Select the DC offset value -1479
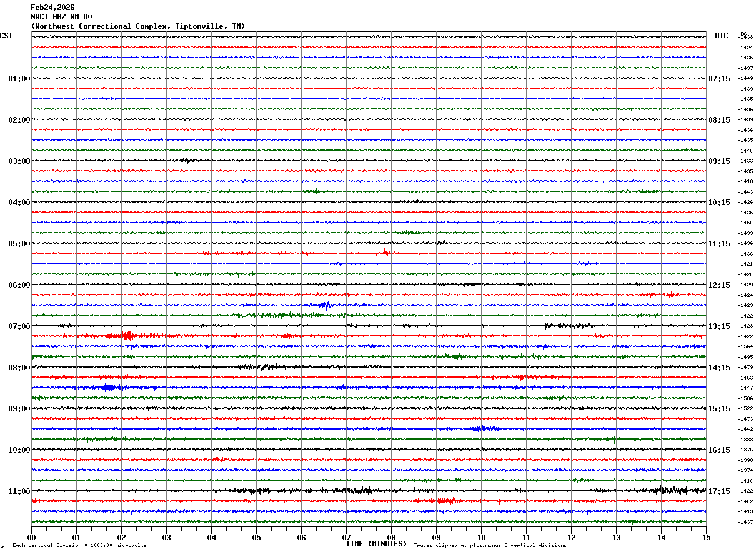756x554 pixels. coord(745,368)
